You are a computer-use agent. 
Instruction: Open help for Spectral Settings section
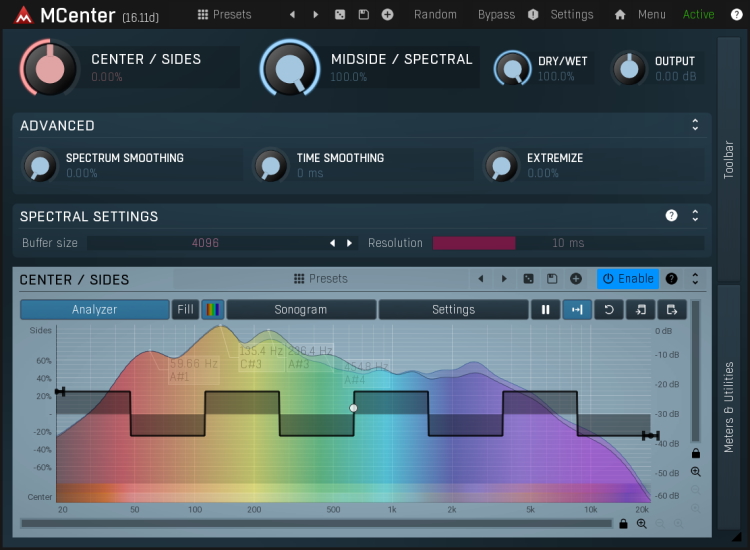tap(672, 216)
